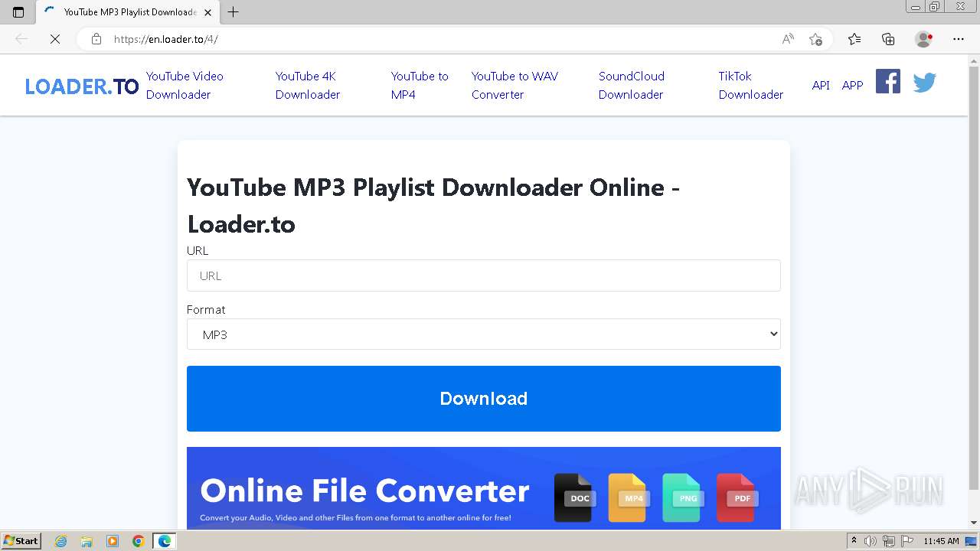
Task: Open SoundCloud Downloader page
Action: point(632,85)
